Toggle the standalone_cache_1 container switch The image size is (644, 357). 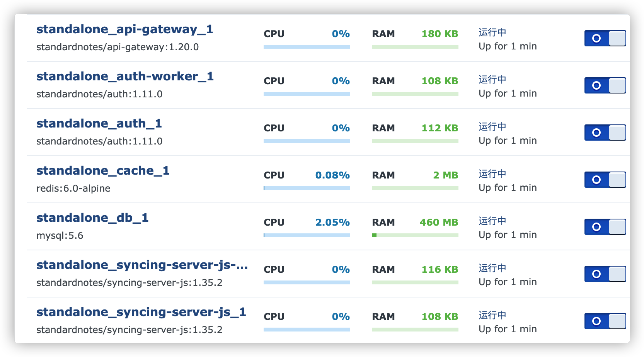pyautogui.click(x=605, y=180)
